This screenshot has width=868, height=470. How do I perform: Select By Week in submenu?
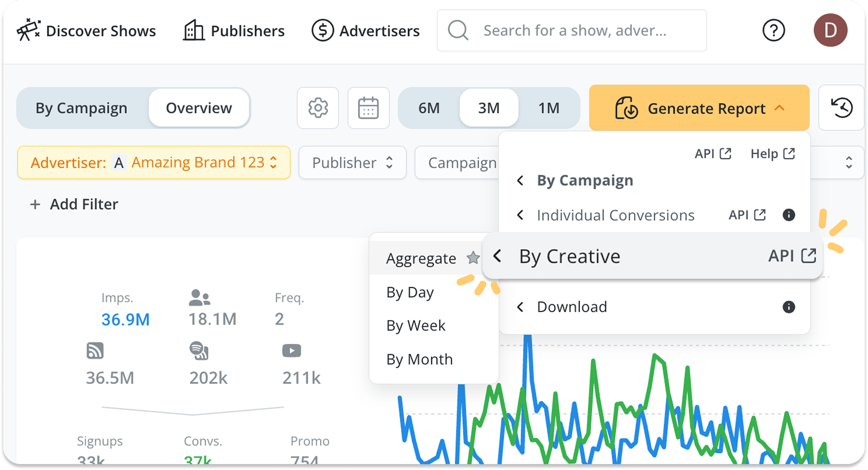(x=416, y=326)
